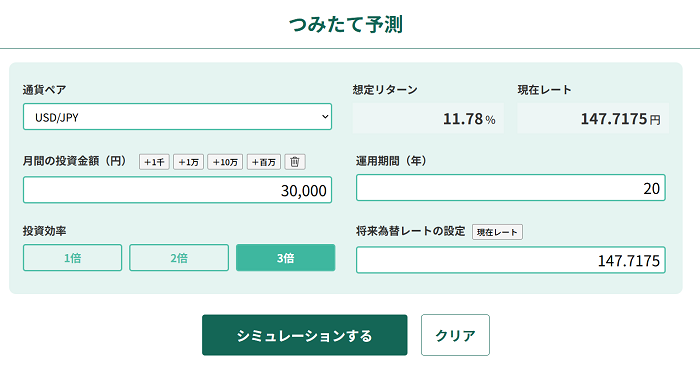The width and height of the screenshot is (700, 371).
Task: Add 10万 yen to the monthly investment
Action: (x=225, y=162)
